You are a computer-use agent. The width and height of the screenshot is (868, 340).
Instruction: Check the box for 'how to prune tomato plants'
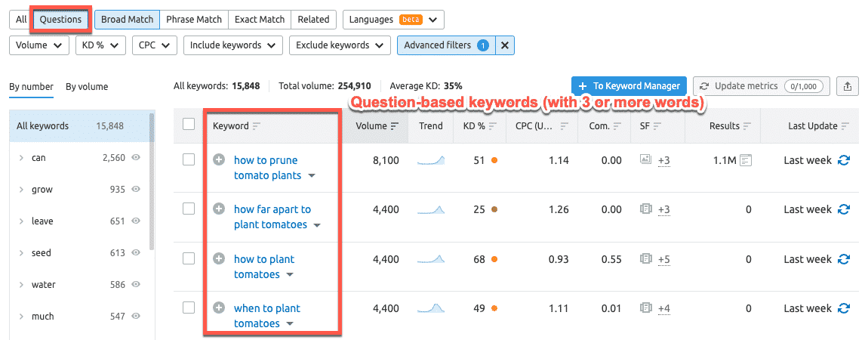point(189,159)
